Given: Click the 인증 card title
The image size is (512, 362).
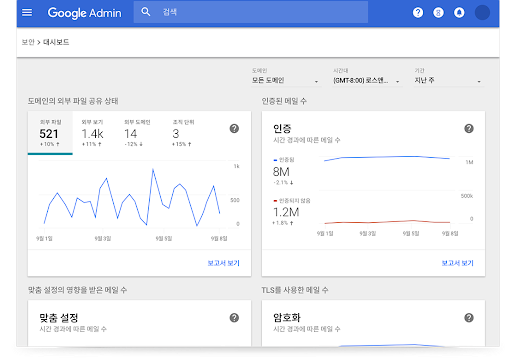Looking at the screenshot, I should pos(282,128).
